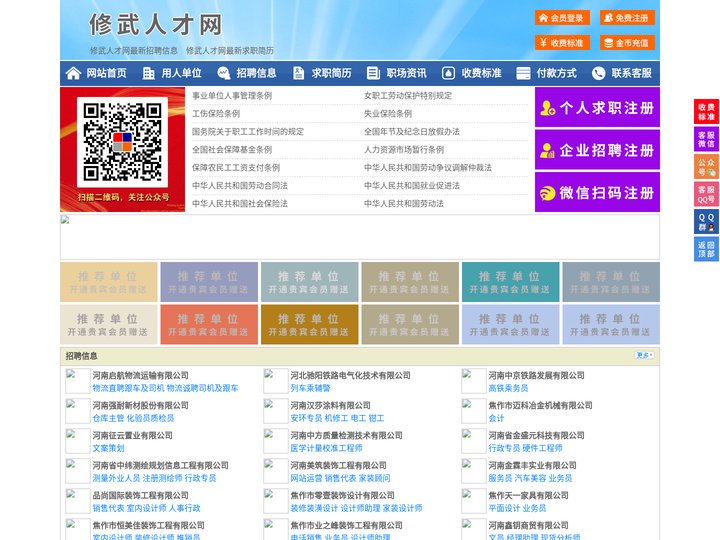
Task: Open the 职场资讯 nav item
Action: (406, 73)
